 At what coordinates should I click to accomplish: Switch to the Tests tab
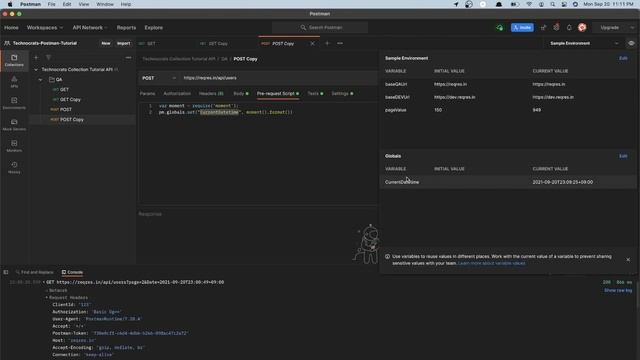point(315,93)
